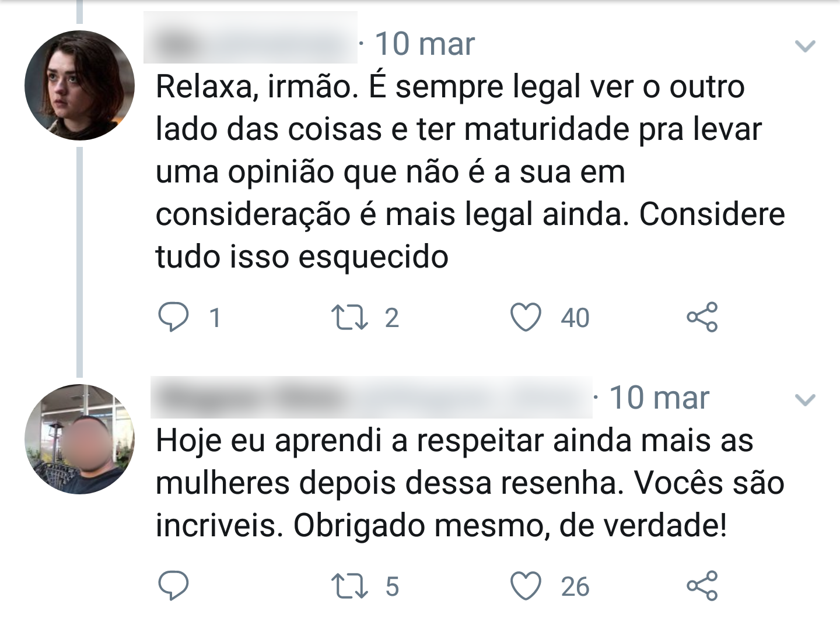The image size is (840, 622).
Task: Like the tweet with 40 likes
Action: 526,318
